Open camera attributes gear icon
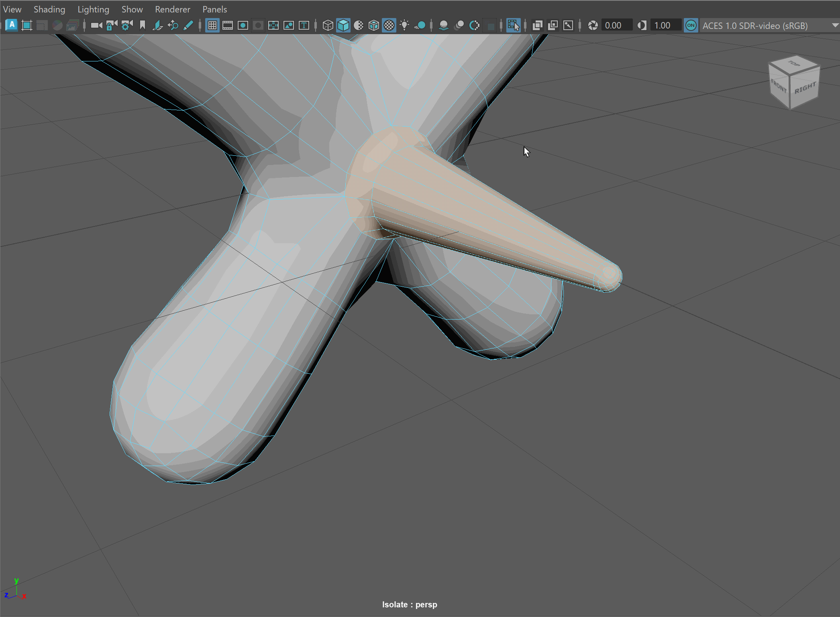Image resolution: width=840 pixels, height=617 pixels. click(127, 25)
